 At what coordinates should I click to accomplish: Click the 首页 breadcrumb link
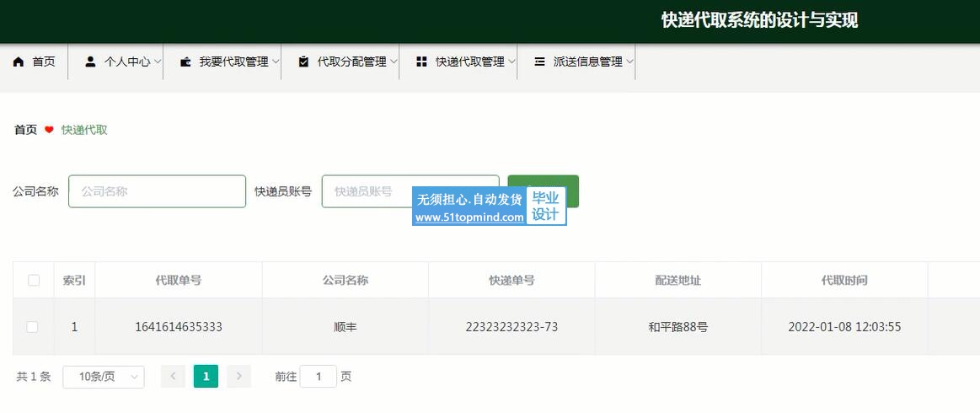tap(25, 130)
